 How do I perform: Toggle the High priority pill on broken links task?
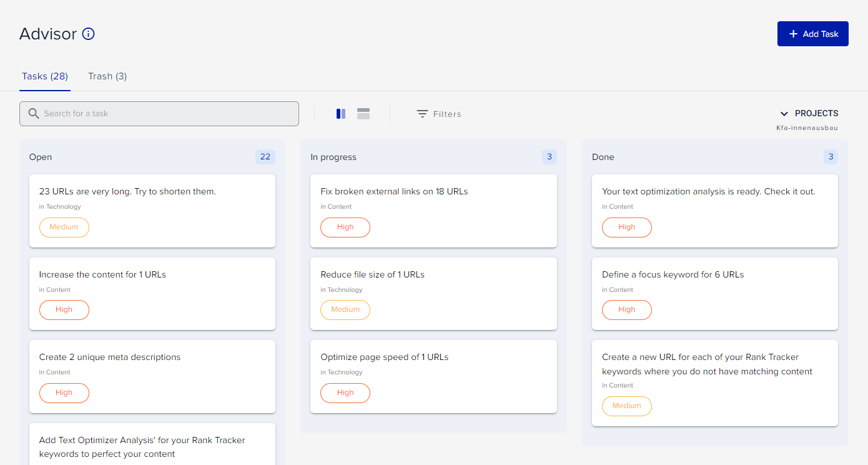[345, 227]
